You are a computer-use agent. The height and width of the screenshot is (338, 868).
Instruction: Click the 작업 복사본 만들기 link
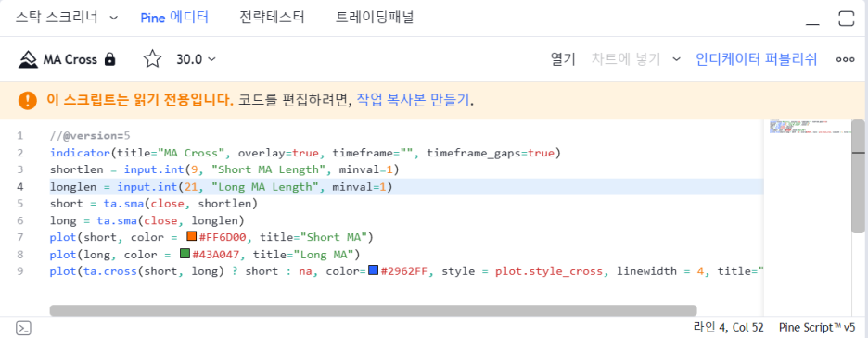pos(413,100)
